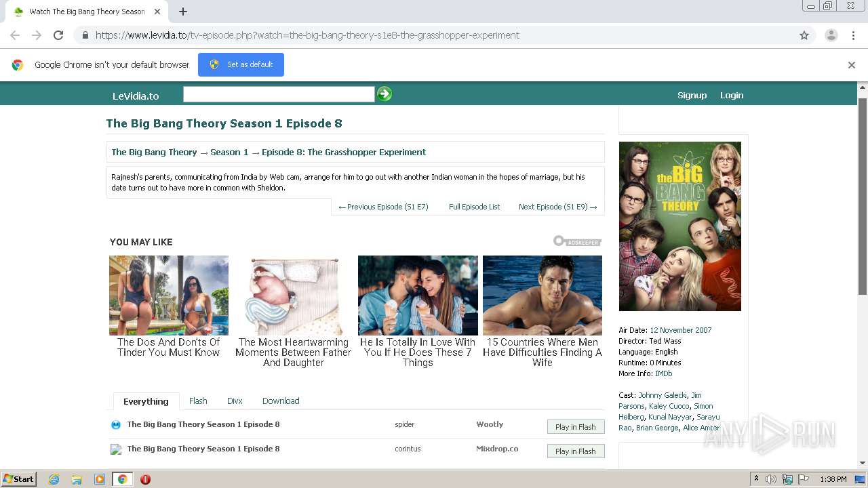Select the Everything tab
This screenshot has height=488, width=868.
pos(146,401)
